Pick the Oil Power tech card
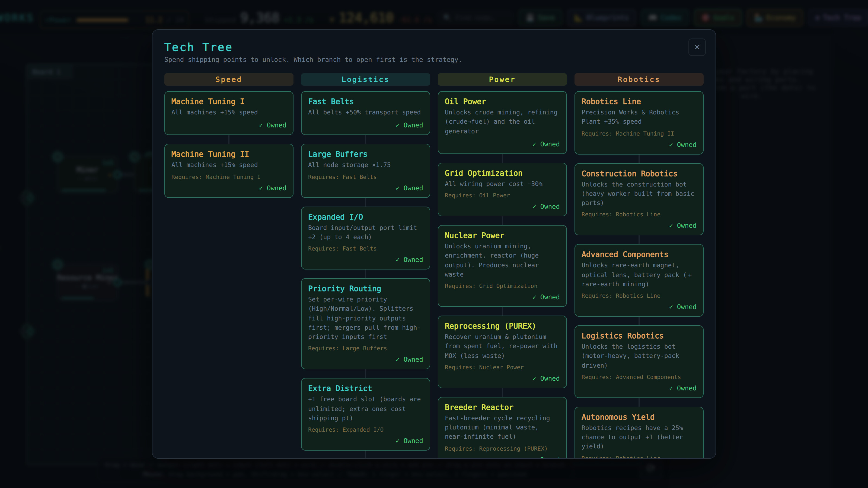The image size is (868, 488). point(502,123)
